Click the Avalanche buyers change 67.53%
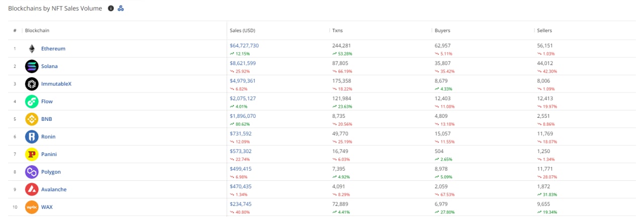644x217 pixels. click(444, 194)
